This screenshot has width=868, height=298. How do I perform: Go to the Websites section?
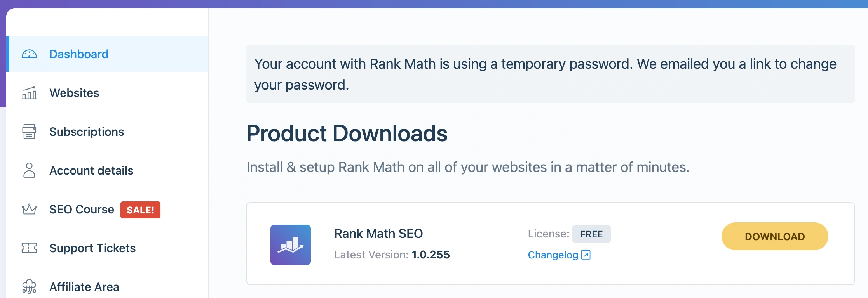click(x=74, y=93)
